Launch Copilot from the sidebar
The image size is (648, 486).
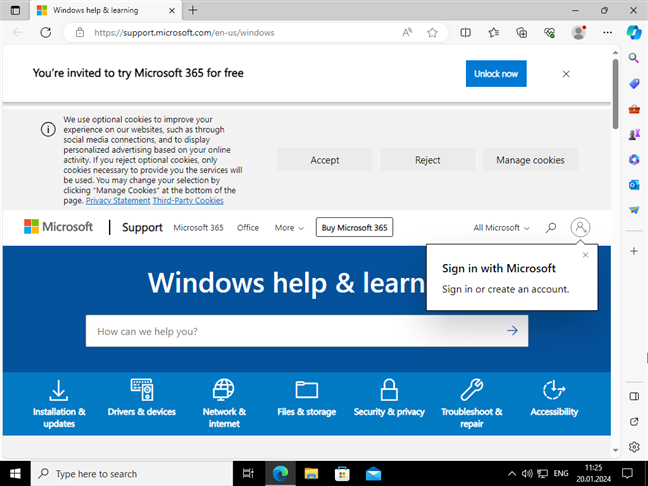tap(634, 33)
